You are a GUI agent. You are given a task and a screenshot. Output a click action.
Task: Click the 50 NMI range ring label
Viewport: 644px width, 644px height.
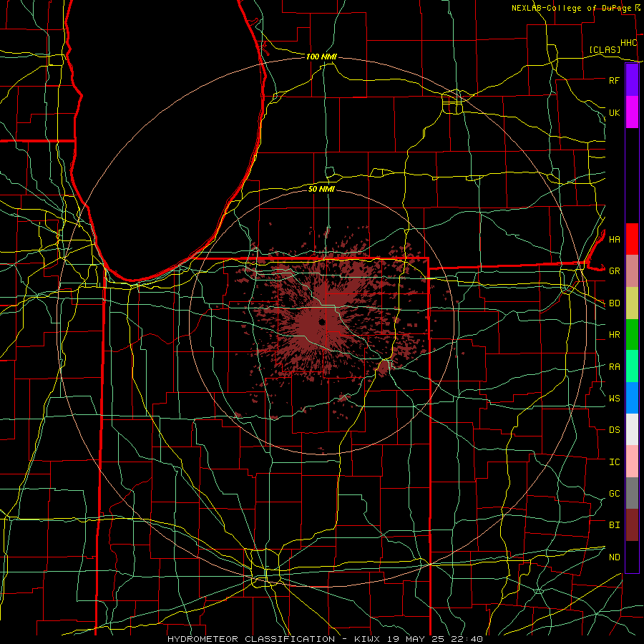(x=321, y=189)
